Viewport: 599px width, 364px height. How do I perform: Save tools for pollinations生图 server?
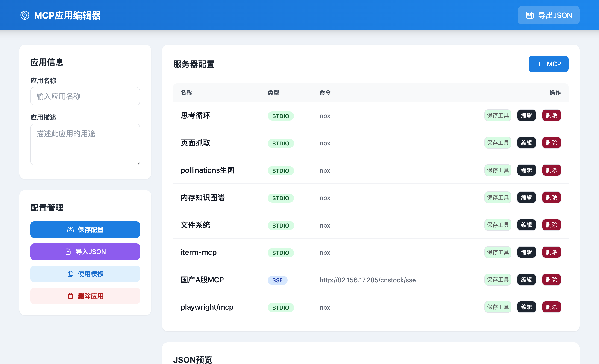[497, 170]
